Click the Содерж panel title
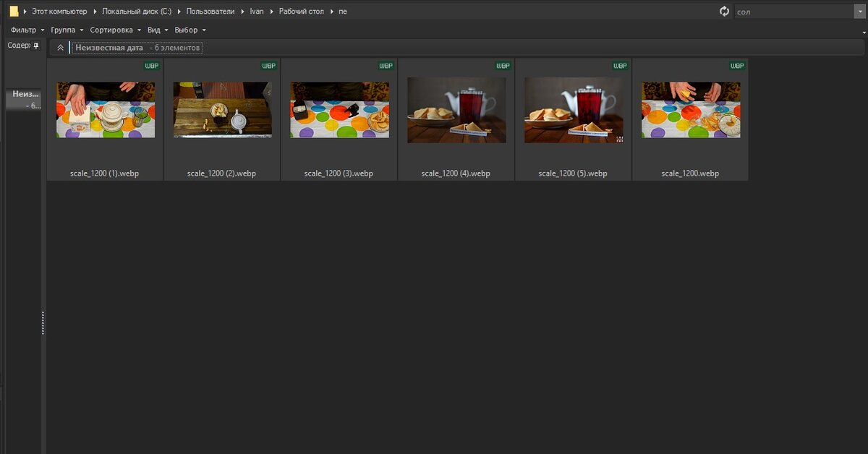 tap(19, 46)
